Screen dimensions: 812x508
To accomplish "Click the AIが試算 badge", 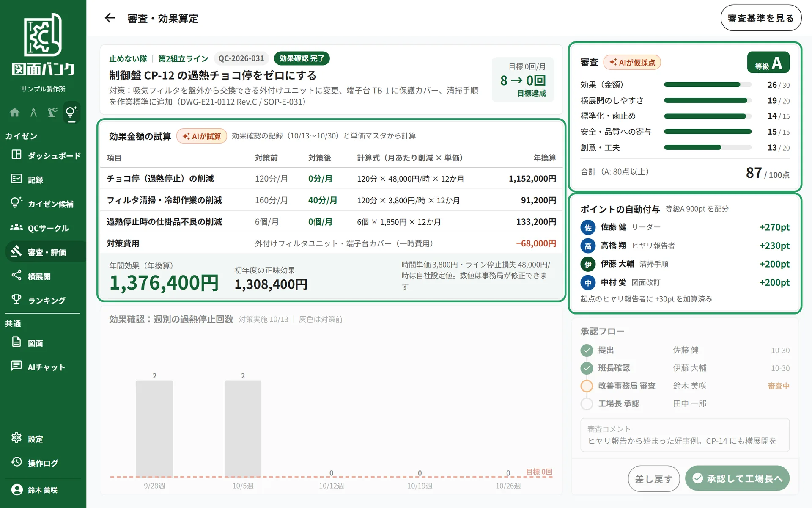I will (202, 136).
